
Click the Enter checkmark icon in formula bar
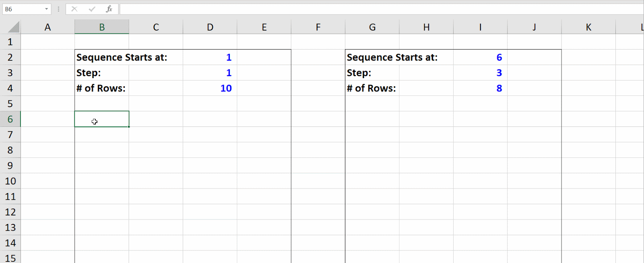(x=92, y=9)
